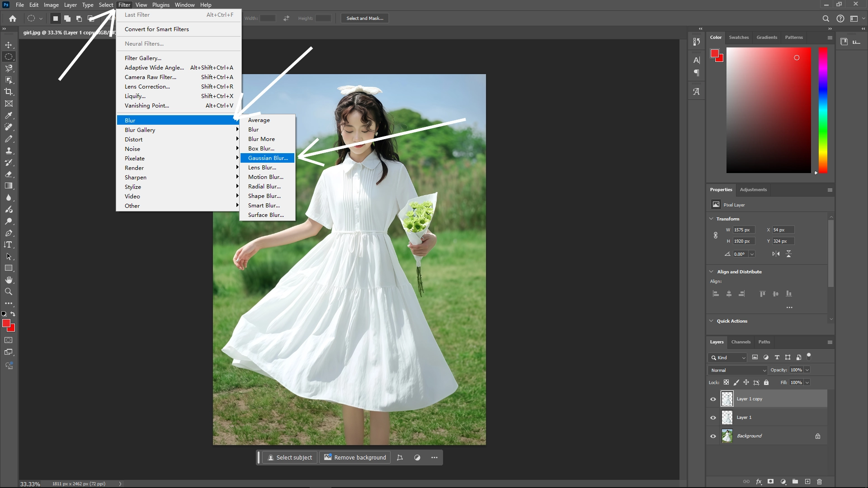Screen dimensions: 868x488
Task: Click the Remove background button
Action: (355, 457)
